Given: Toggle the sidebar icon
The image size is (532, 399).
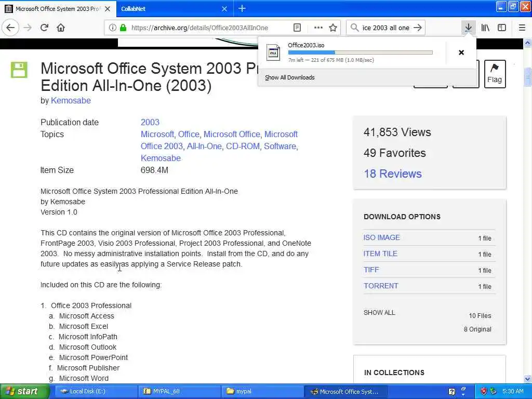Looking at the screenshot, I should tap(502, 28).
